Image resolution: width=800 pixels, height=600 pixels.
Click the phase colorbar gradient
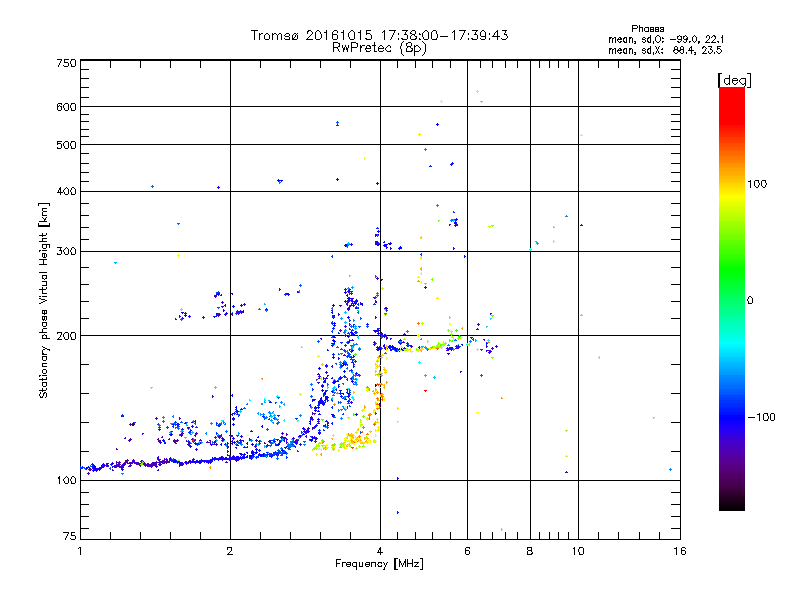pyautogui.click(x=732, y=298)
